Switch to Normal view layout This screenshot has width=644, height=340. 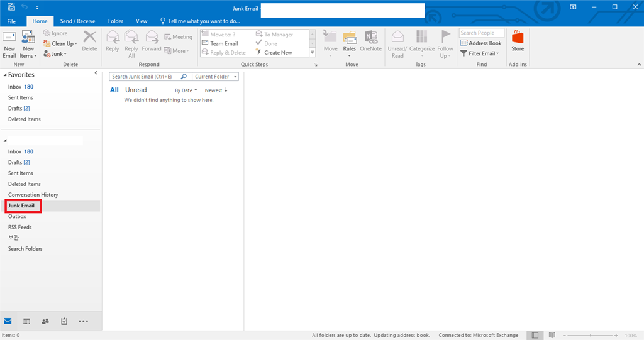click(535, 336)
